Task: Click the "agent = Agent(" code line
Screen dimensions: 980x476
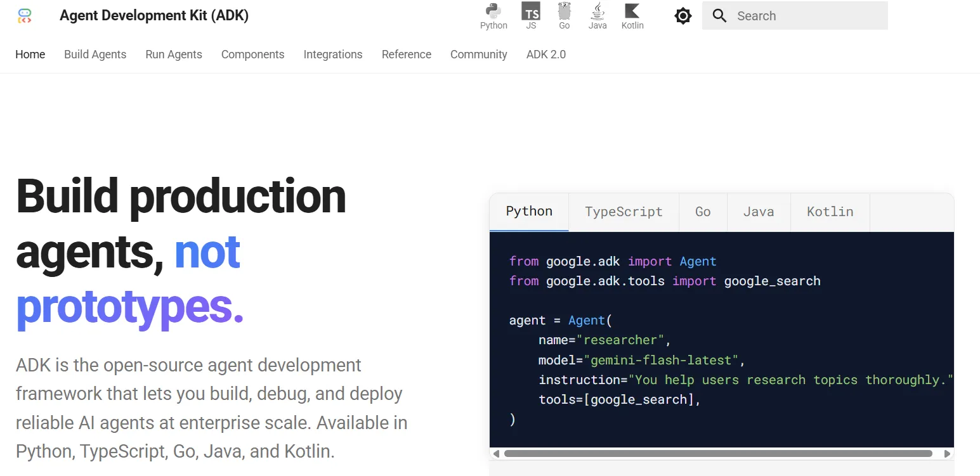Action: coord(561,320)
